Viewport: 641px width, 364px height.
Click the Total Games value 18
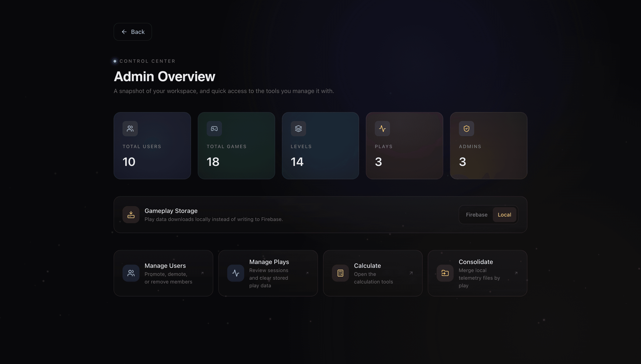213,162
